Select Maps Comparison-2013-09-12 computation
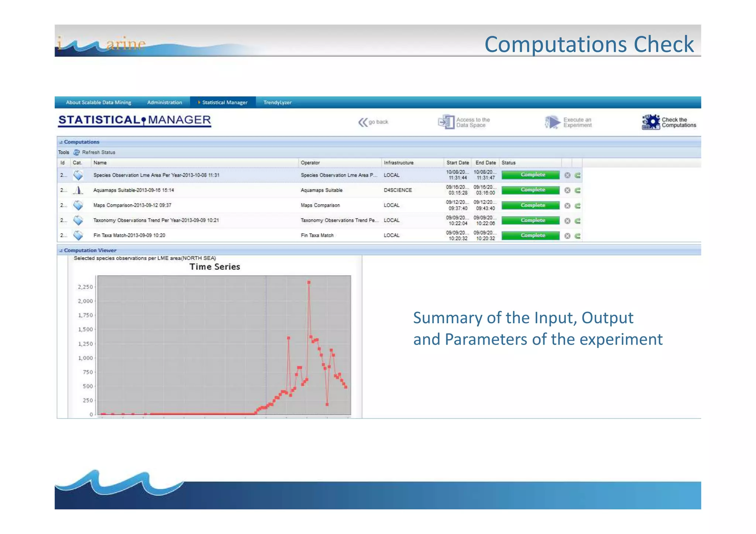Viewport: 756px width, 534px height. (132, 205)
